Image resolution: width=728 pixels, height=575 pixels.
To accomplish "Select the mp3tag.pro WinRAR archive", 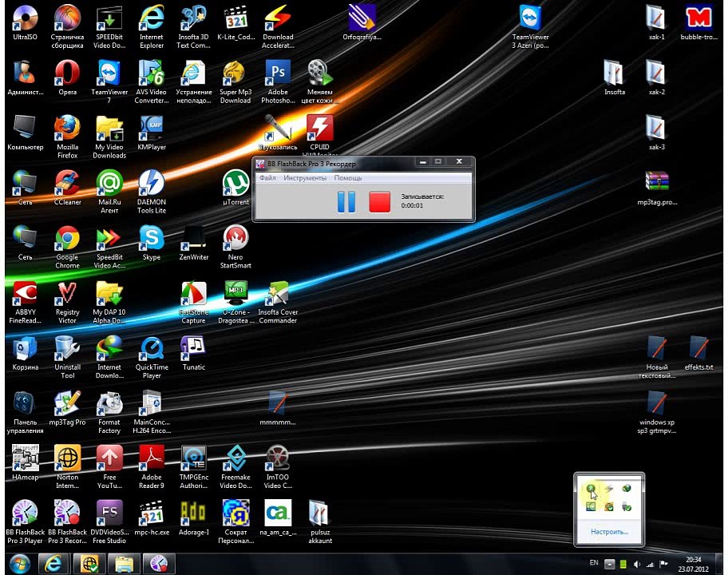I will point(656,188).
